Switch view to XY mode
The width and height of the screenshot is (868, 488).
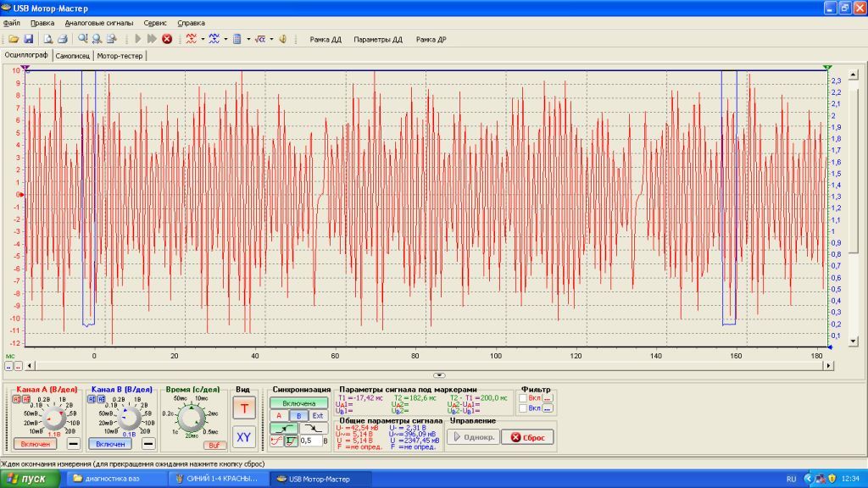click(243, 437)
